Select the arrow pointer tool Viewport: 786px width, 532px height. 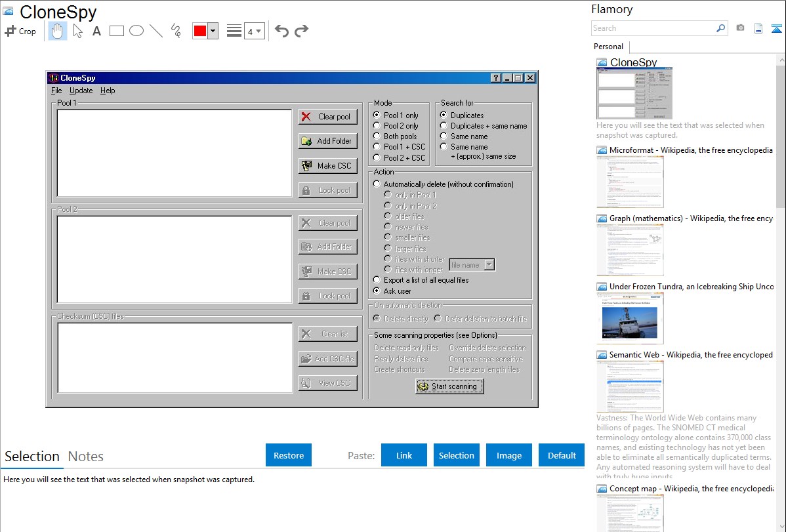[x=77, y=31]
